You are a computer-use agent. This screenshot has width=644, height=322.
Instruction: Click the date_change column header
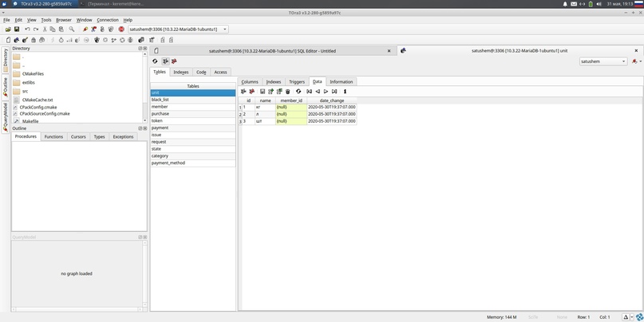[332, 100]
